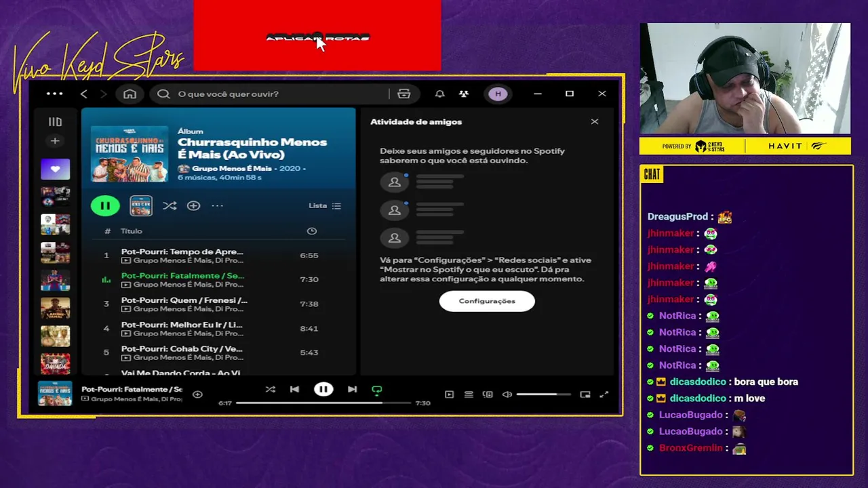The image size is (868, 488).
Task: Pause the album with the green button
Action: 105,205
